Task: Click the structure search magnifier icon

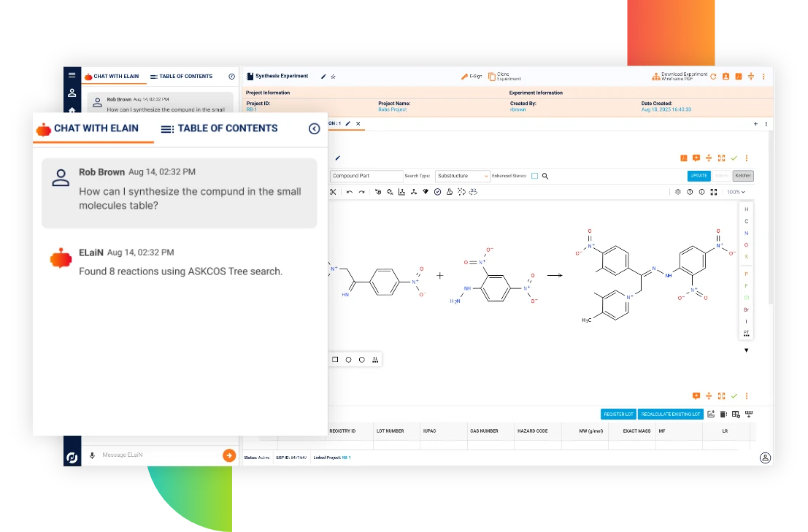Action: 545,176
